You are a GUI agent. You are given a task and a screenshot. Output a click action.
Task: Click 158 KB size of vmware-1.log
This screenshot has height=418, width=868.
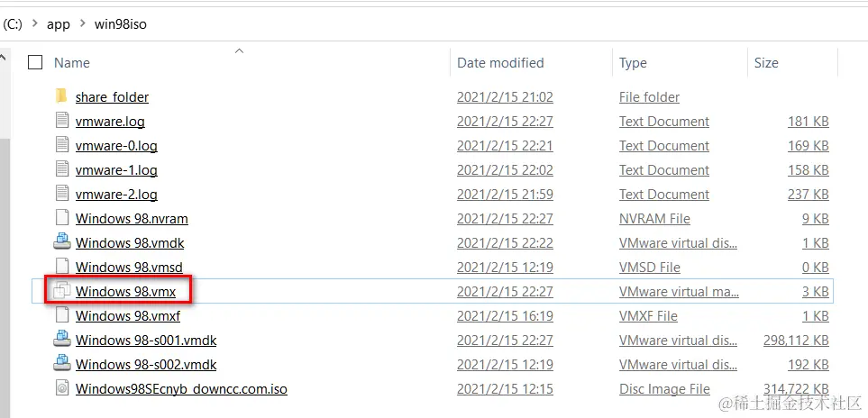(809, 169)
